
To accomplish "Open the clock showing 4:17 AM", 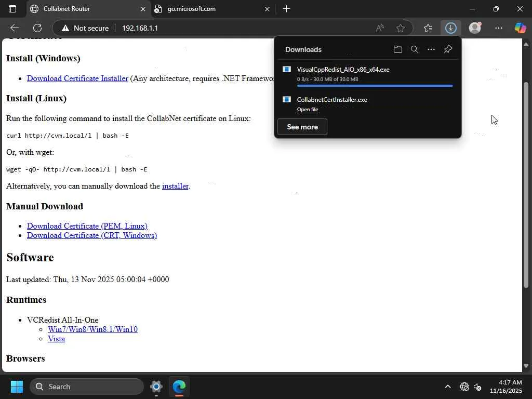I will [x=506, y=387].
